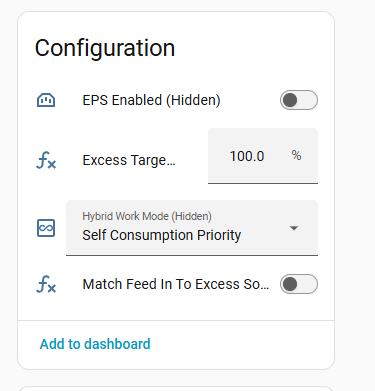The height and width of the screenshot is (391, 375).
Task: Click the Configuration card heading
Action: click(105, 48)
